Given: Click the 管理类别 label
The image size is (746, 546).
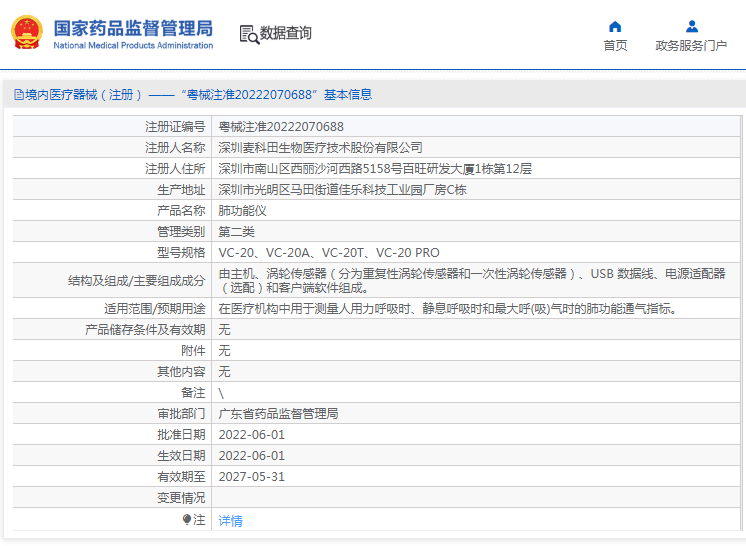Looking at the screenshot, I should [x=181, y=232].
